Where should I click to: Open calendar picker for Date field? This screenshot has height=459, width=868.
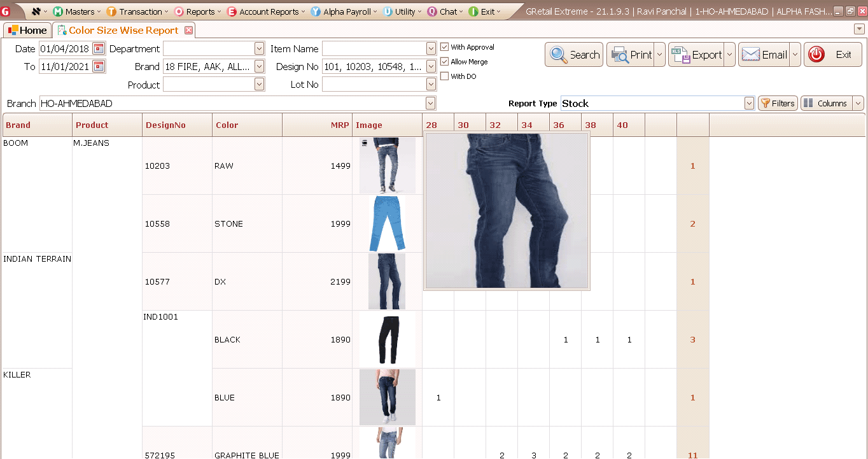(x=99, y=48)
